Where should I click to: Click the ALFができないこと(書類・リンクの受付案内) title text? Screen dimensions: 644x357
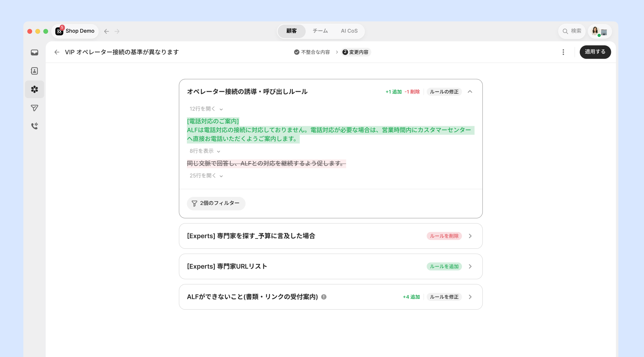pyautogui.click(x=252, y=297)
